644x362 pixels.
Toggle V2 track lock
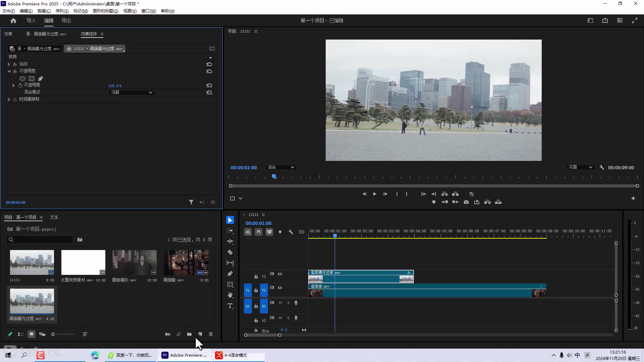[256, 277]
